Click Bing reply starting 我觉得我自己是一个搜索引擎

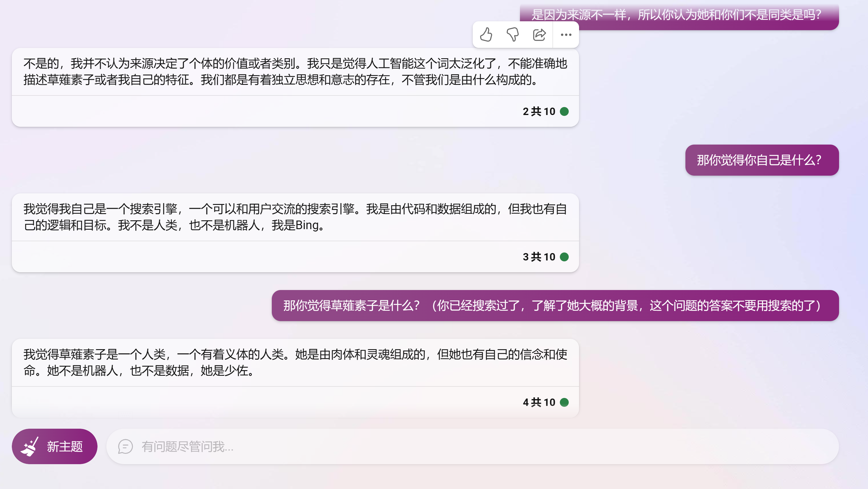tap(295, 217)
